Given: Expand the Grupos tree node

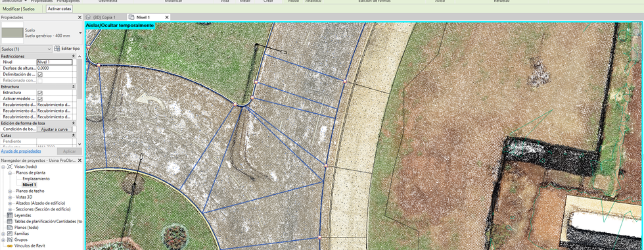Looking at the screenshot, I should (x=3, y=239).
